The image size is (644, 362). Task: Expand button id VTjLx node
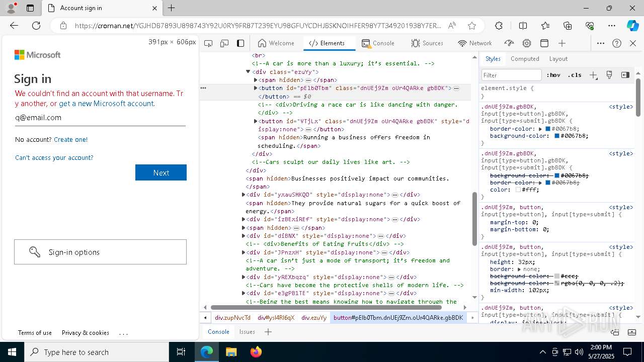coord(256,121)
